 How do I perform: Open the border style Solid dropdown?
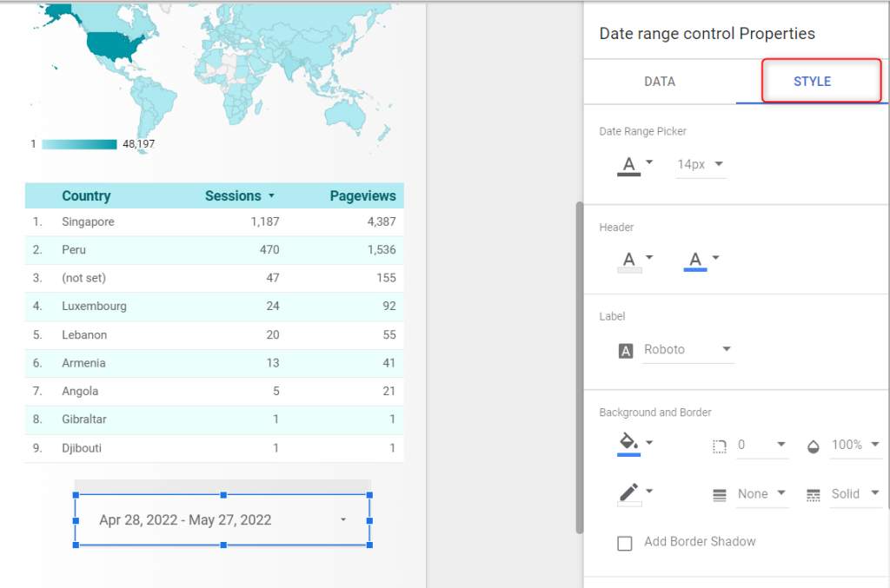[x=855, y=494]
